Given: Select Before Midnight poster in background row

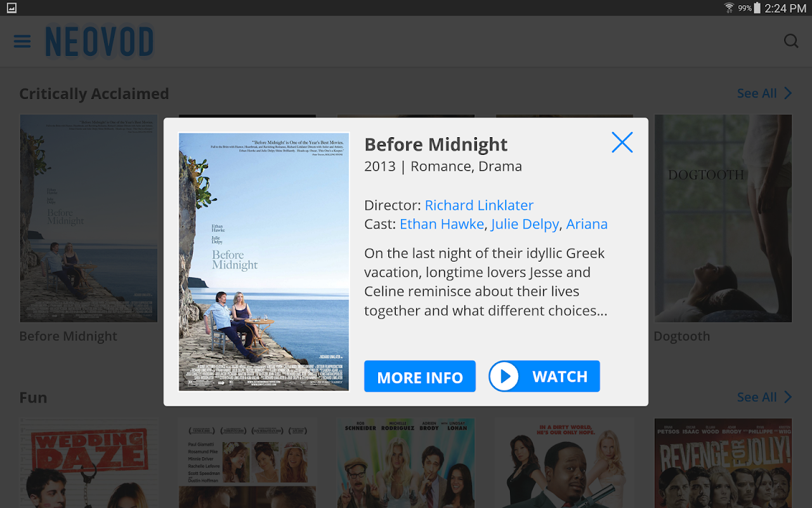Looking at the screenshot, I should [x=89, y=218].
